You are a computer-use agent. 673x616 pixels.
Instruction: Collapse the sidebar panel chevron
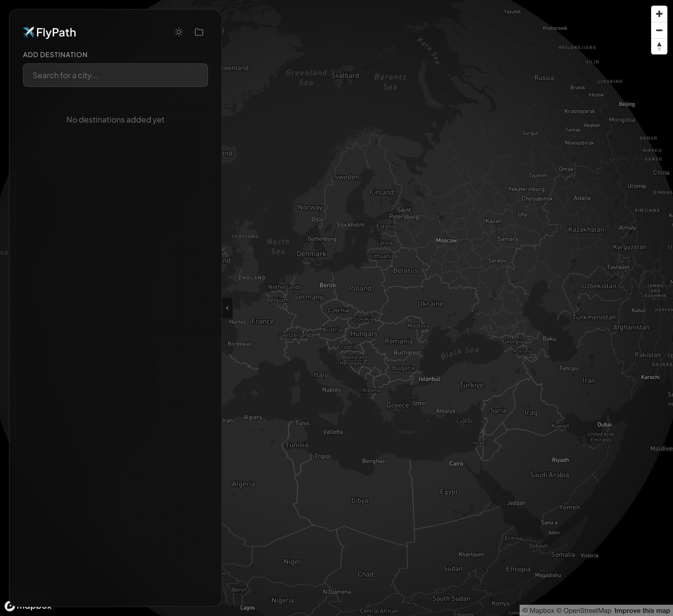227,308
